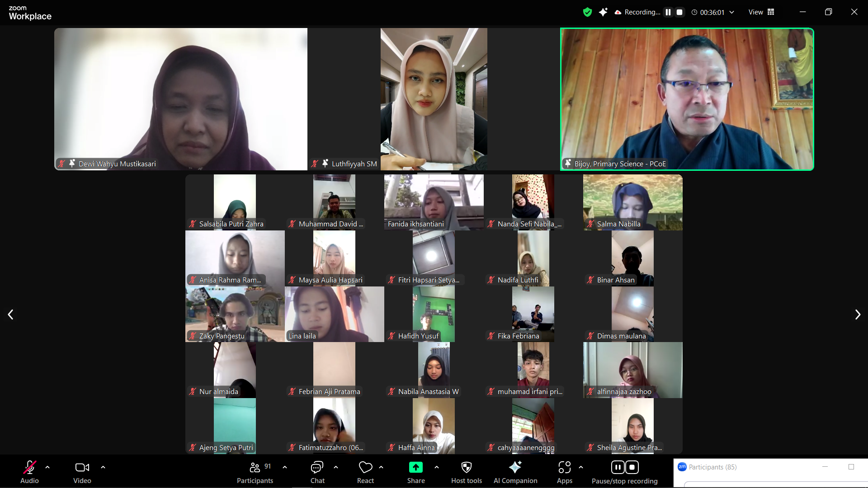
Task: Click the Video camera icon
Action: pyautogui.click(x=82, y=467)
